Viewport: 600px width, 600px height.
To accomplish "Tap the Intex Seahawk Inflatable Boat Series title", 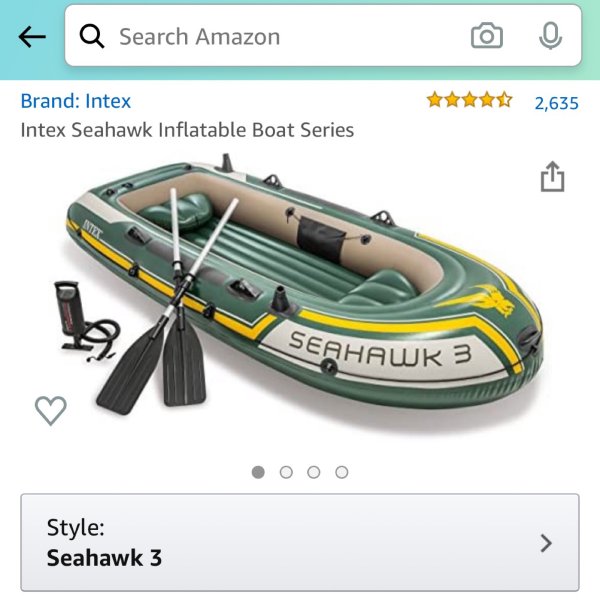I will pos(187,130).
